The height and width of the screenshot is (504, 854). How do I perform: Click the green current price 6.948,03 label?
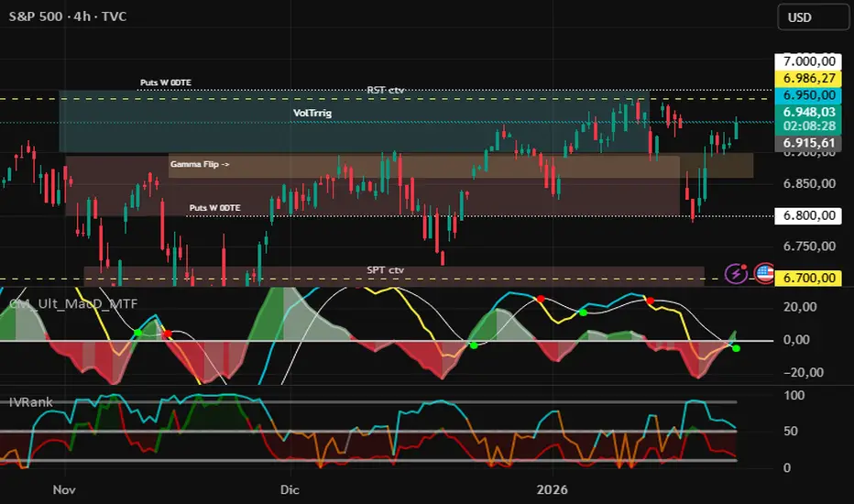[808, 112]
